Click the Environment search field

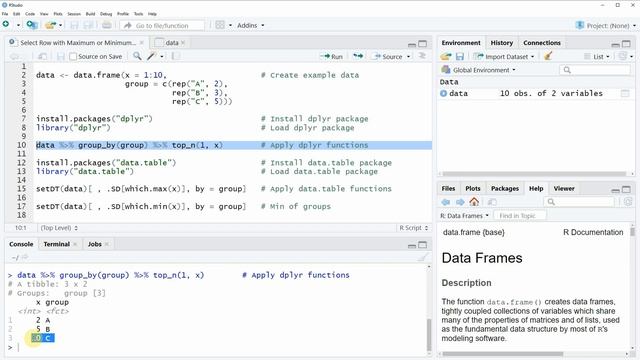coord(596,70)
